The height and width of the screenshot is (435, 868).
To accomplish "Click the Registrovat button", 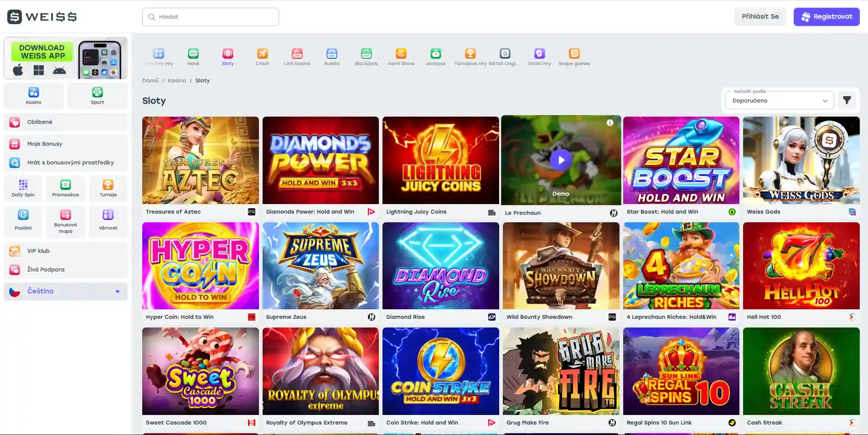I will coord(827,17).
